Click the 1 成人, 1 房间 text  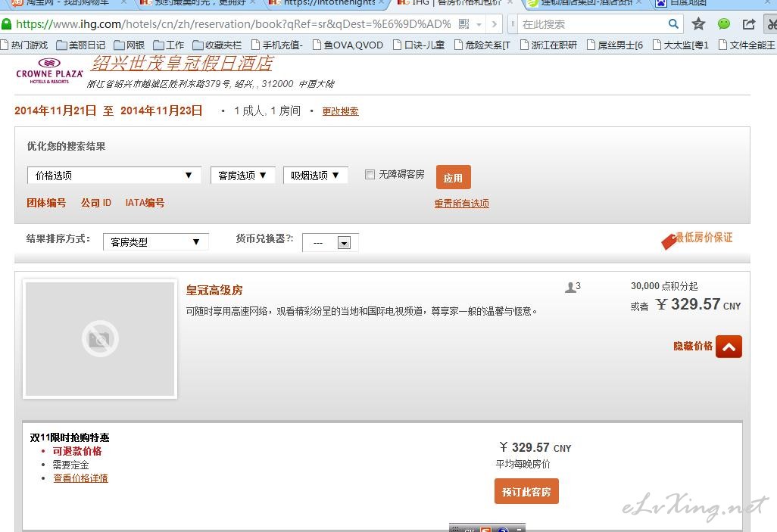tap(267, 110)
